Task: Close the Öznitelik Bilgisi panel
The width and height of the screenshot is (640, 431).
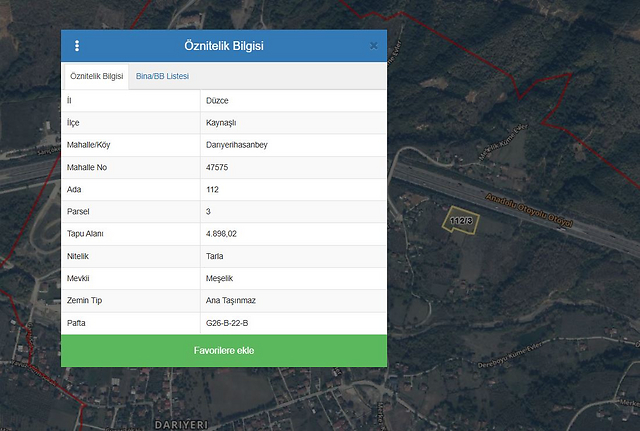Action: (x=373, y=46)
